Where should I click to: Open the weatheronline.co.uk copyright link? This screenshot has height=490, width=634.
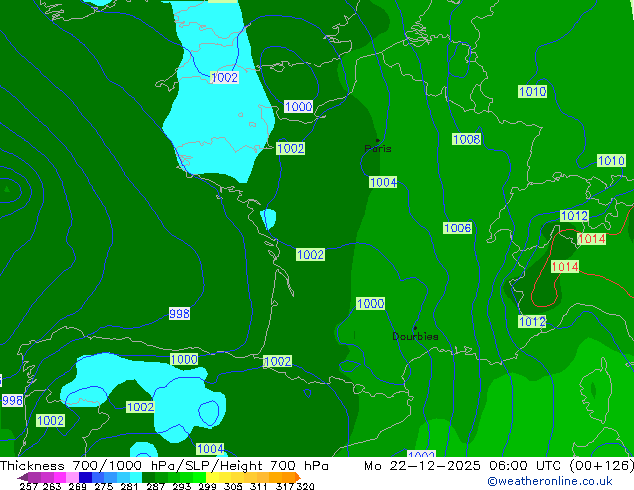click(x=550, y=481)
